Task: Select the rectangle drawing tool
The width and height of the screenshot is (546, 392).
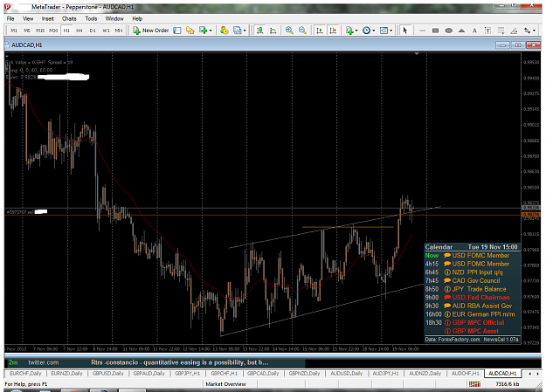Action: pos(435,31)
